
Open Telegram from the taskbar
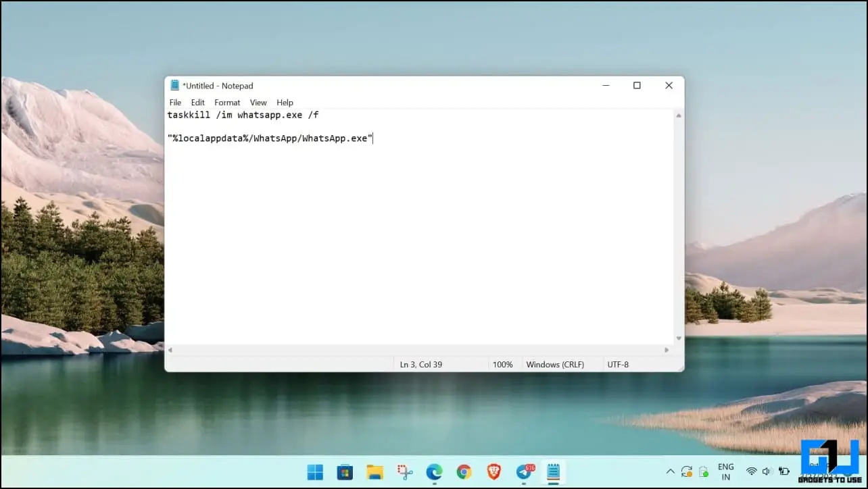[524, 471]
